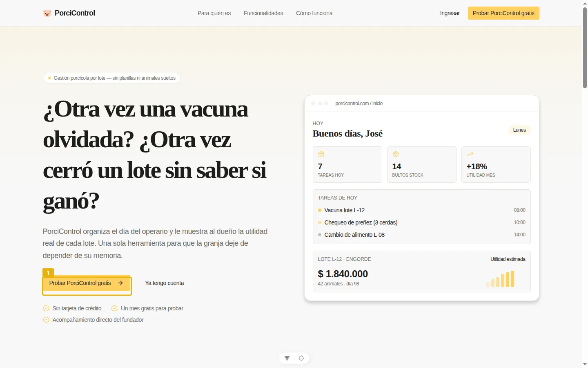Click the page vertical scrollbar thumb
588x368 pixels.
click(x=585, y=47)
